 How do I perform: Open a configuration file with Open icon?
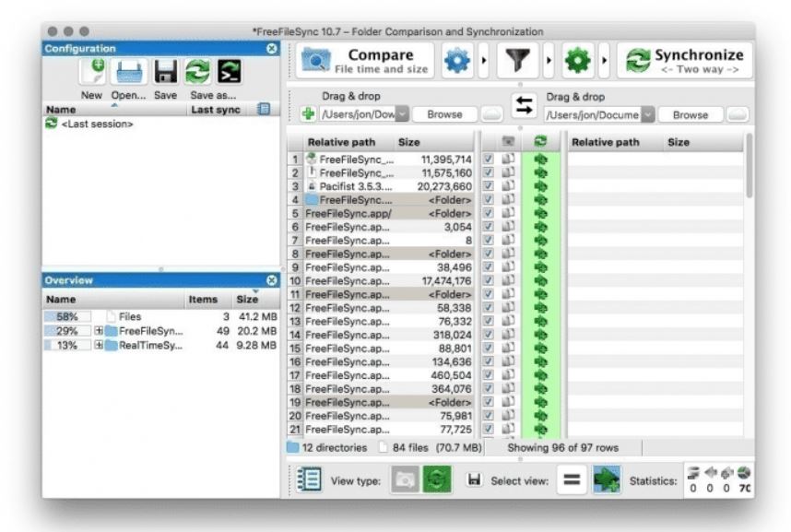point(129,72)
